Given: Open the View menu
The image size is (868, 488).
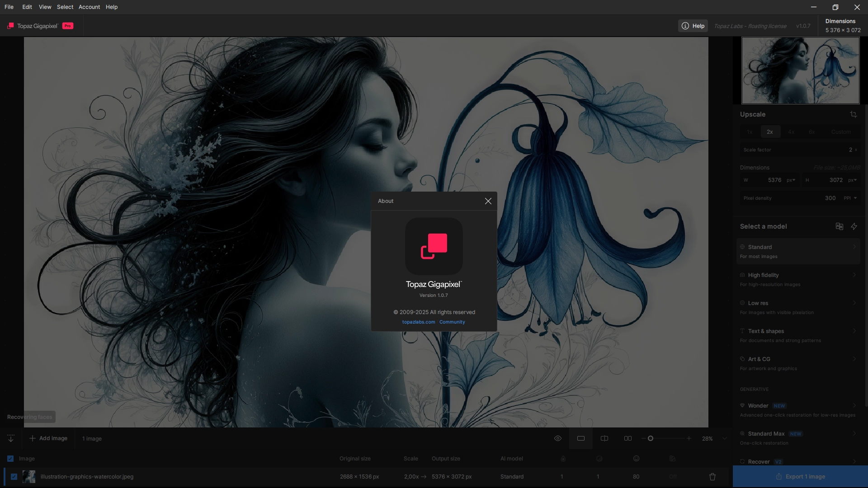Looking at the screenshot, I should (x=45, y=7).
